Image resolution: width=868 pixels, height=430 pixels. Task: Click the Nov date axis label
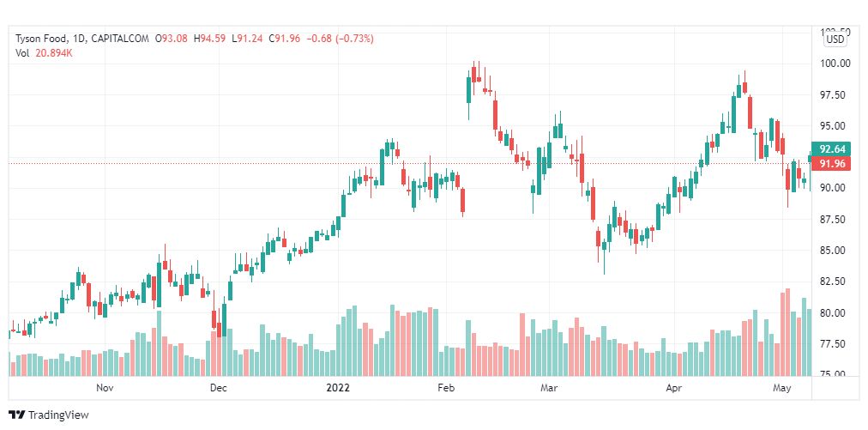(105, 388)
